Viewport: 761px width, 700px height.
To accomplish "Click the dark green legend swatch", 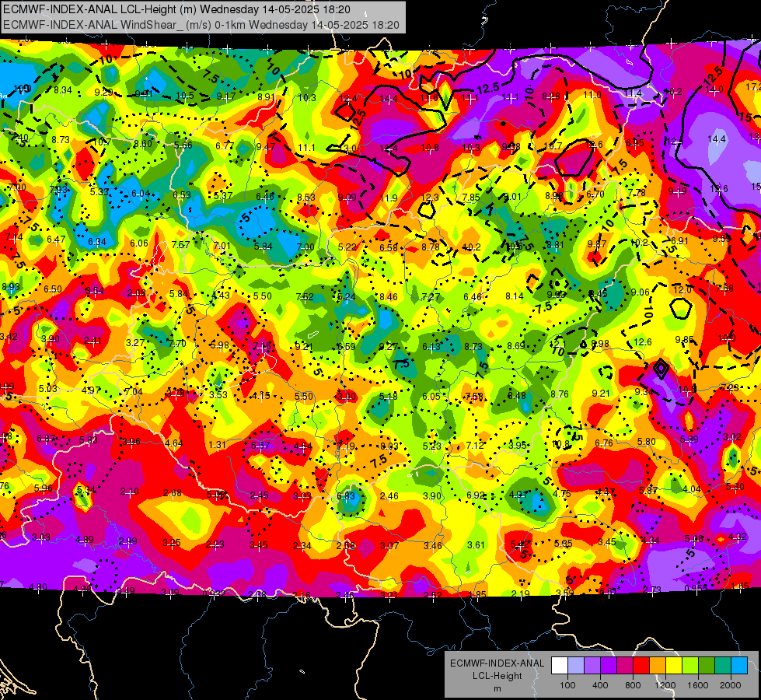I will click(706, 665).
